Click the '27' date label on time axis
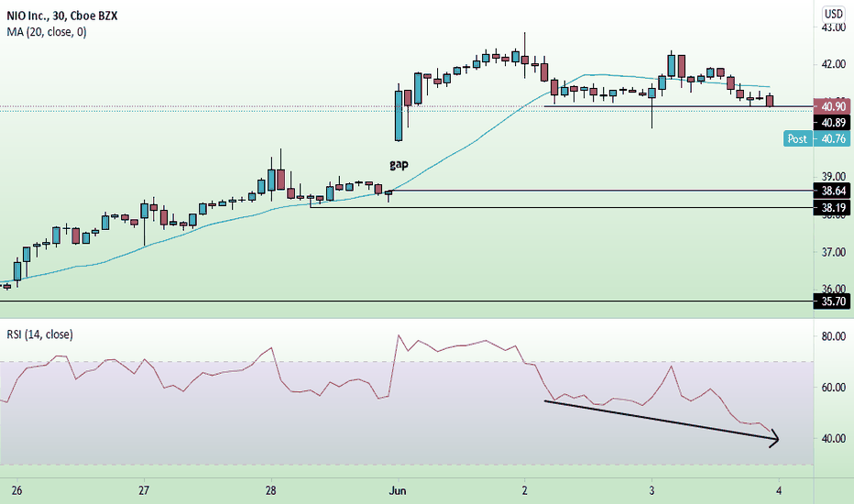Screen dimensions: 854x504 point(144,490)
